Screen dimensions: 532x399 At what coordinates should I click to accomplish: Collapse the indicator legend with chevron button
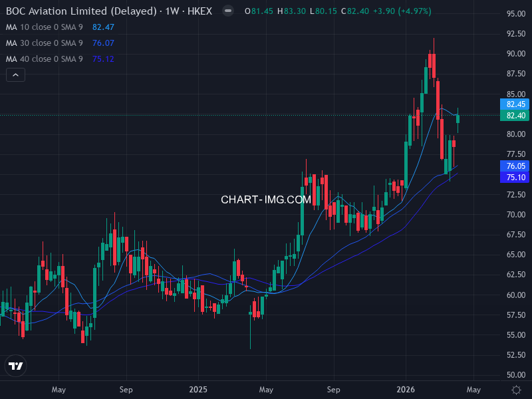point(15,75)
